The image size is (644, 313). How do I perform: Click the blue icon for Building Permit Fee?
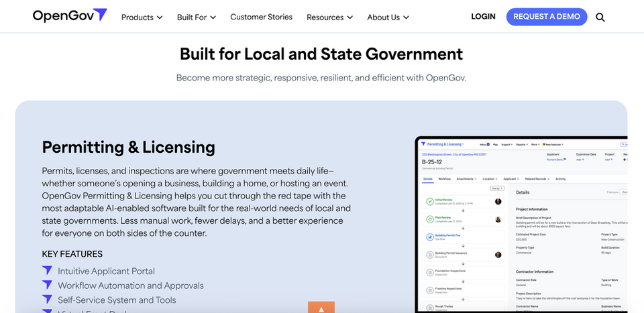430,237
